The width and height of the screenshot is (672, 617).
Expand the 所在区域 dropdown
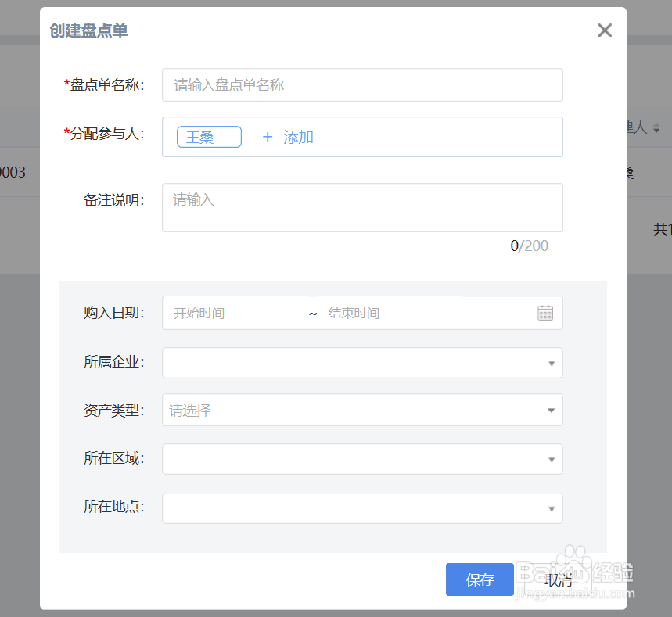(x=362, y=459)
